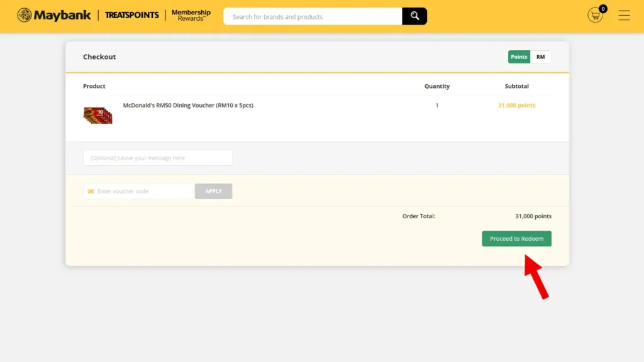
Task: Open the shopping cart icon
Action: 595,16
